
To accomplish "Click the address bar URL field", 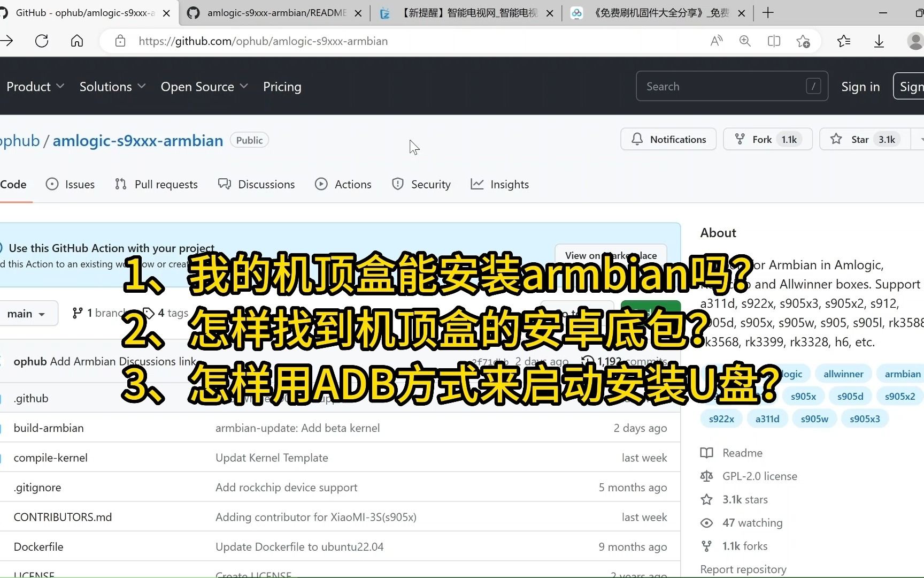I will (x=406, y=41).
